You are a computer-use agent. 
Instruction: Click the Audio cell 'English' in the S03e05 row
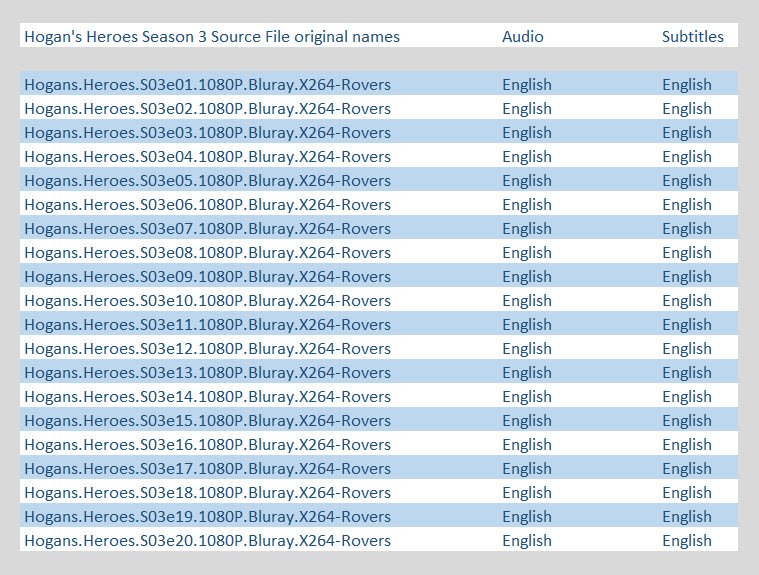527,181
